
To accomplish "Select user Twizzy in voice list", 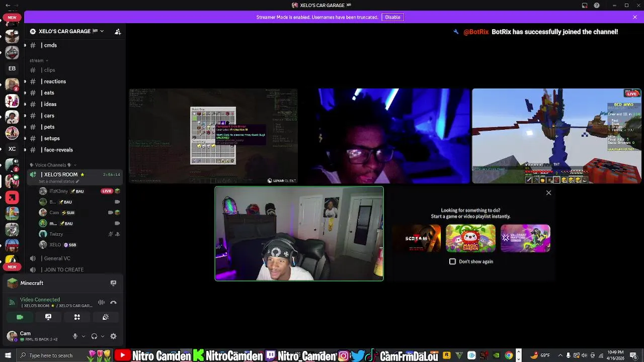I will coord(79,234).
